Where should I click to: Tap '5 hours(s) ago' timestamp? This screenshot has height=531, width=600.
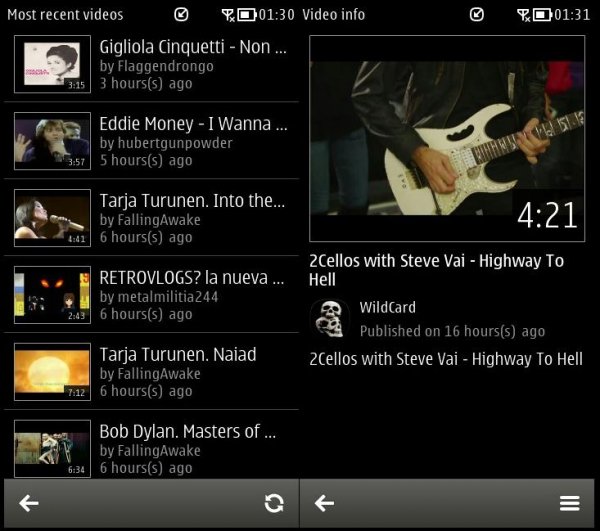pos(146,161)
